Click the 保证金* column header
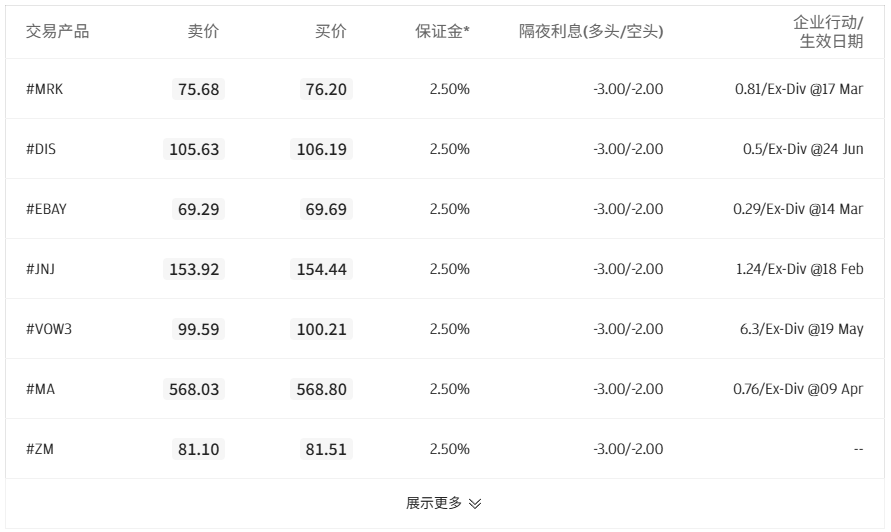The width and height of the screenshot is (891, 532). tap(443, 31)
